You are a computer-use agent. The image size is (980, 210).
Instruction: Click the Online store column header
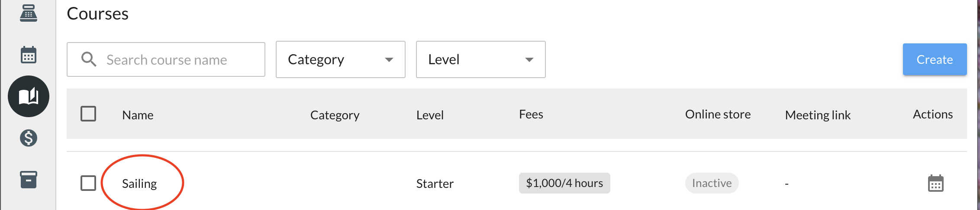718,115
